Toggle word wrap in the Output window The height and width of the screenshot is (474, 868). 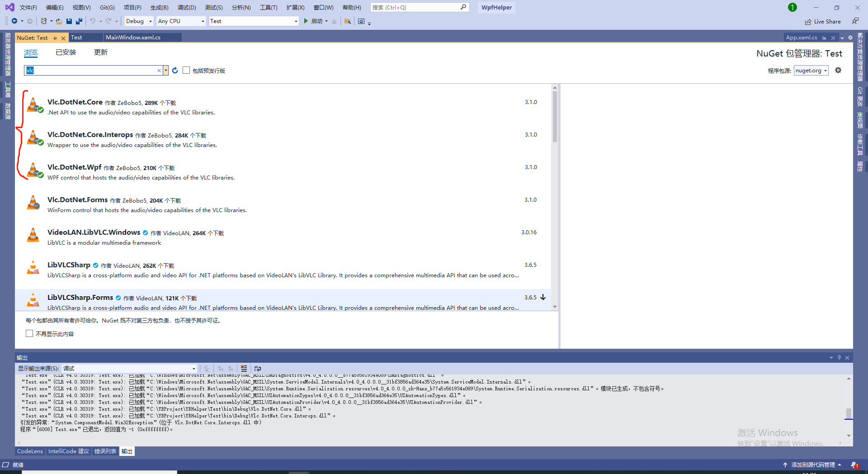tap(257, 368)
